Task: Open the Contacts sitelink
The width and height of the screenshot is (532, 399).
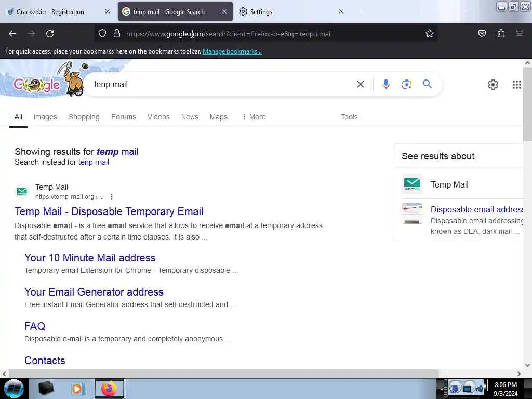Action: coord(45,361)
